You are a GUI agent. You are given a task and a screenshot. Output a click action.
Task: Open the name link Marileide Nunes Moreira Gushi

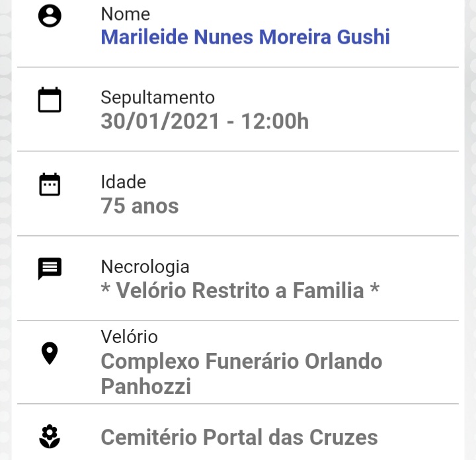tap(245, 37)
